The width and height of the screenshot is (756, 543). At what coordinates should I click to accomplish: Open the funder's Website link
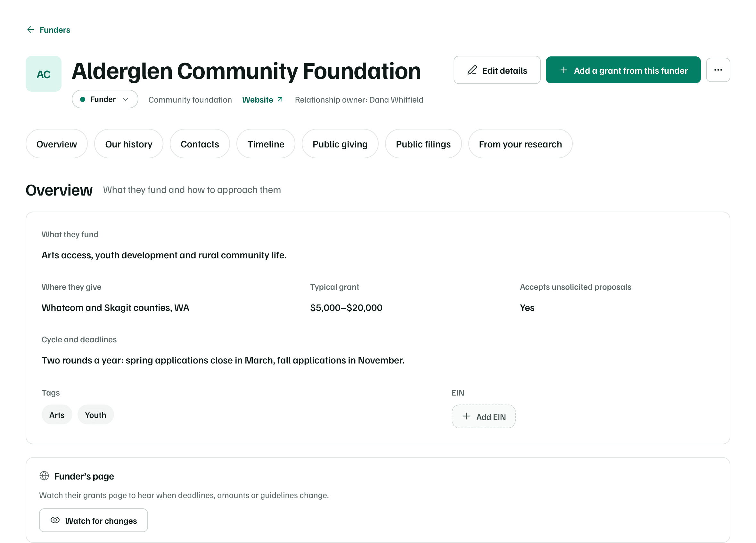(x=258, y=100)
